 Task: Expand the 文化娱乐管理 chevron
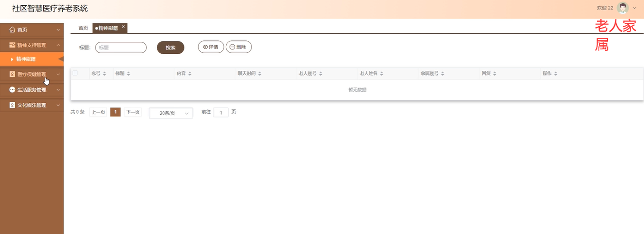[58, 105]
